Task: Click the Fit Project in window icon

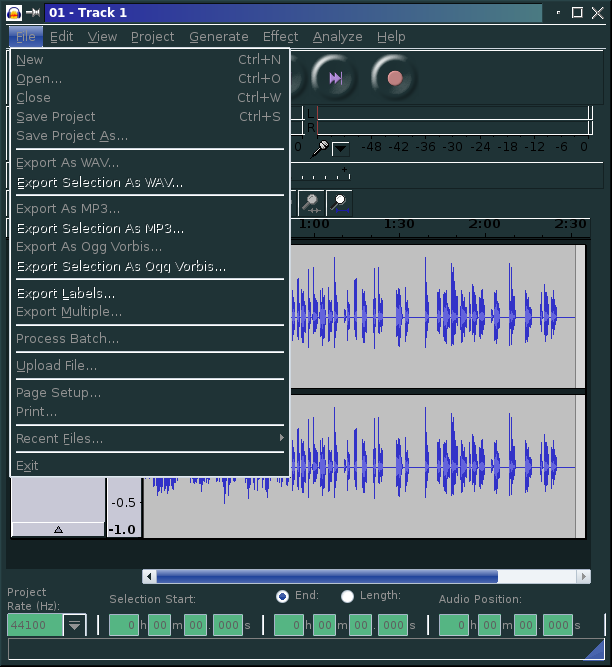Action: pos(340,203)
